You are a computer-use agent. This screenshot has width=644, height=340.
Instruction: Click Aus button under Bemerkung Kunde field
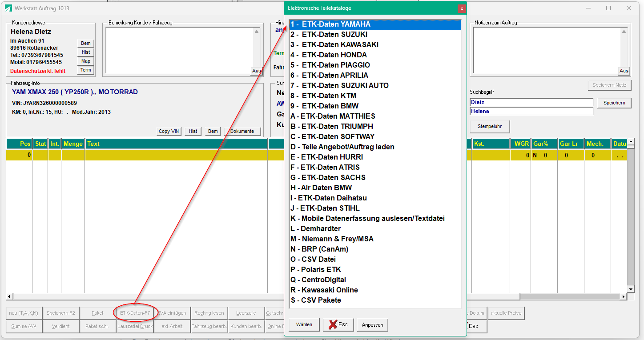(x=257, y=71)
